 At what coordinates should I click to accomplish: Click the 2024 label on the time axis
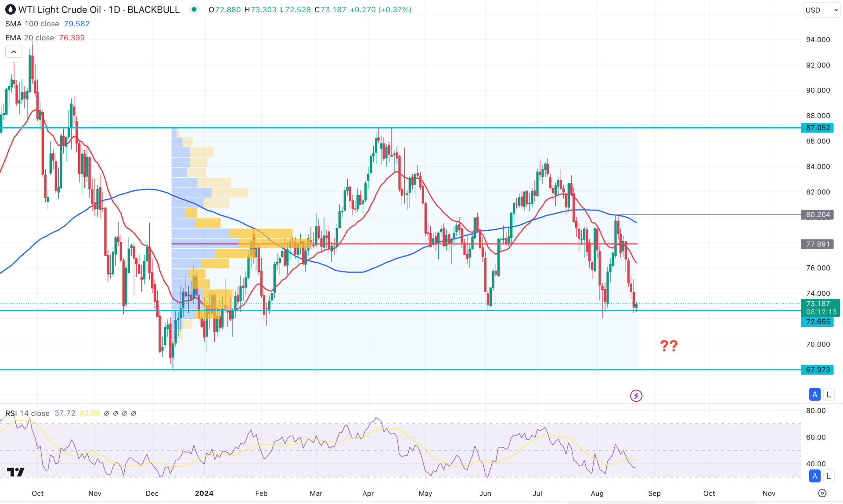(204, 493)
